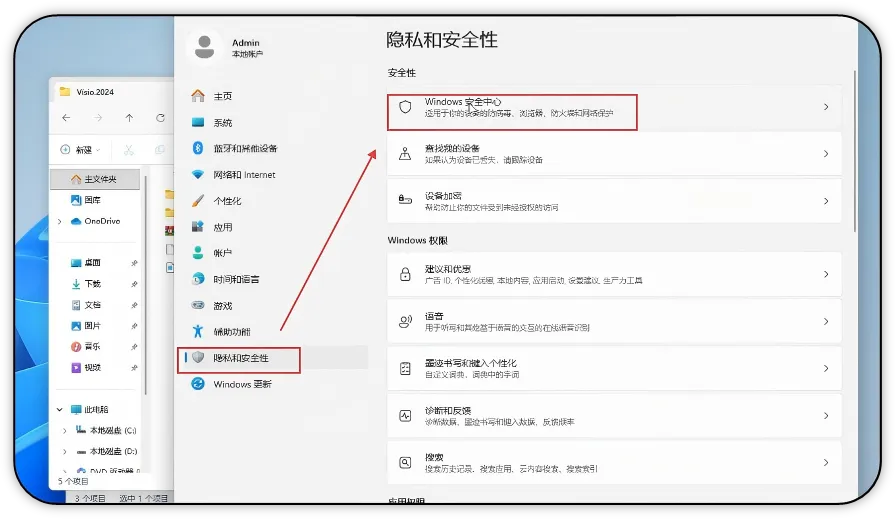Image resolution: width=895 pixels, height=519 pixels.
Task: Open 视频 quick access folder
Action: coord(86,368)
